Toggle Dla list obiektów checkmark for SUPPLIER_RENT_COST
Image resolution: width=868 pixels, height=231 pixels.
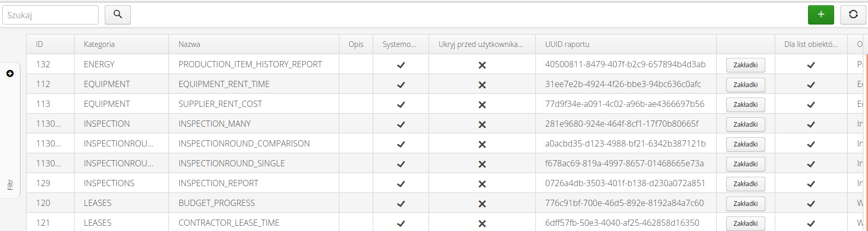811,105
